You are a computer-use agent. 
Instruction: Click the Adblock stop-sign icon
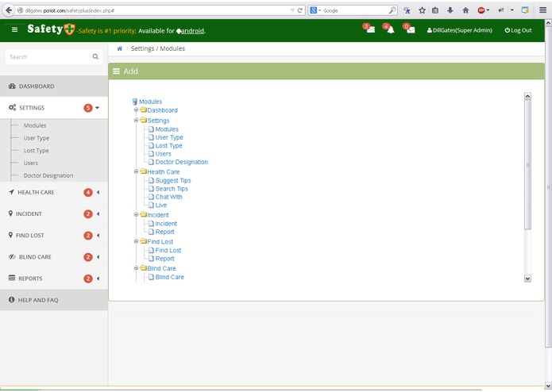481,10
